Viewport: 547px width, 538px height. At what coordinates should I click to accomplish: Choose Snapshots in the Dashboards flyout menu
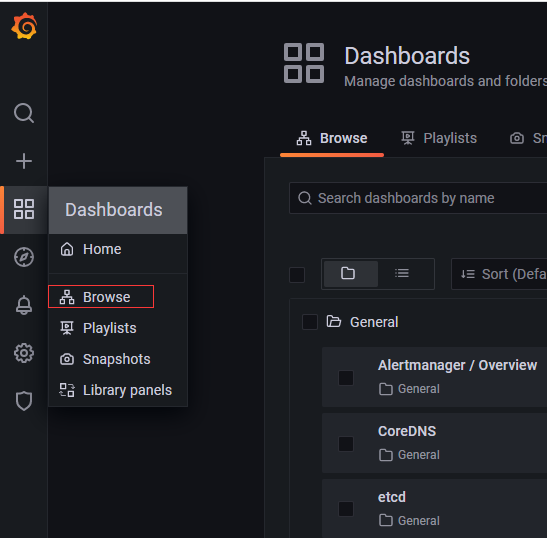pos(118,359)
